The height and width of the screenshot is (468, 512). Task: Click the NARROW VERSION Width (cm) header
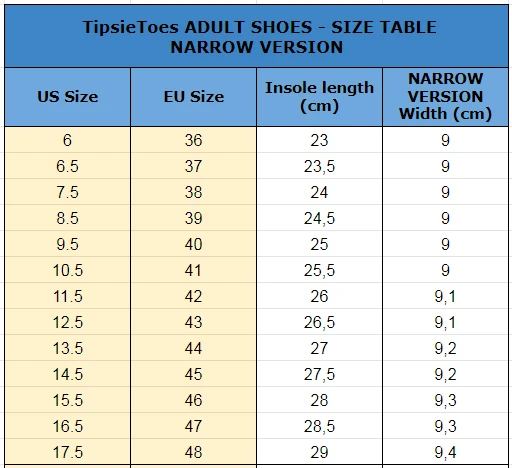[446, 97]
